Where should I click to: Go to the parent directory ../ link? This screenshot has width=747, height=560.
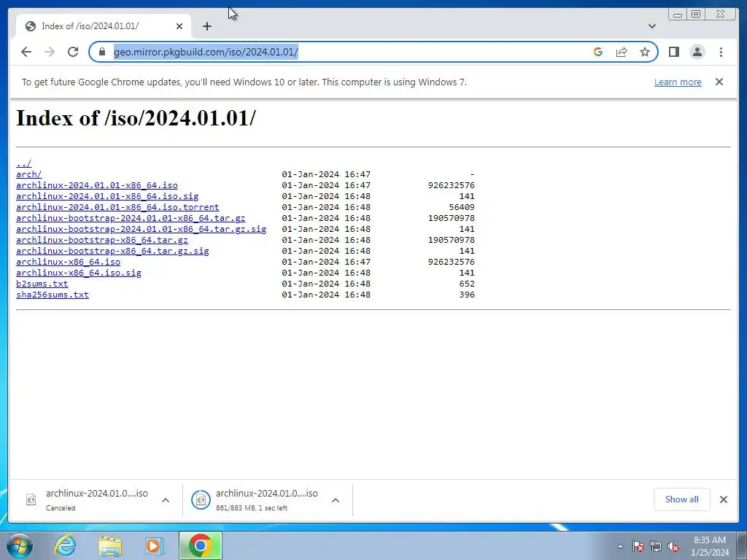coord(24,163)
